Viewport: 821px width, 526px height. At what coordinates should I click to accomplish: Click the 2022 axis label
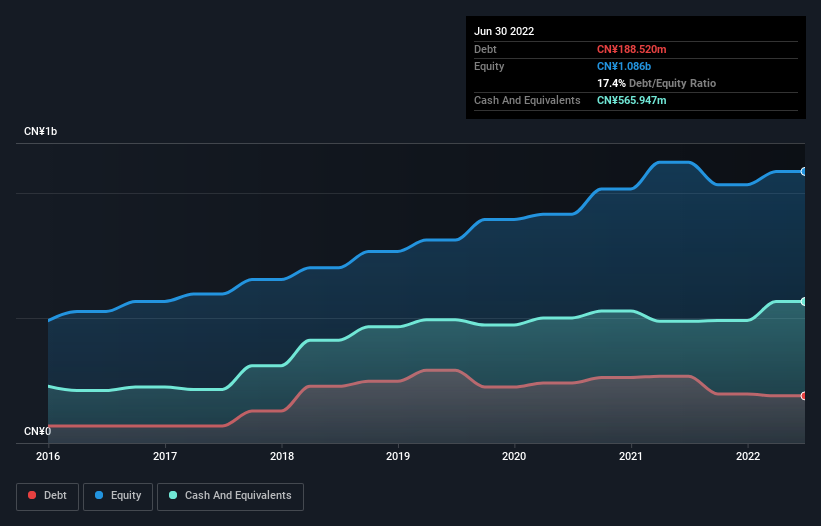pyautogui.click(x=748, y=456)
